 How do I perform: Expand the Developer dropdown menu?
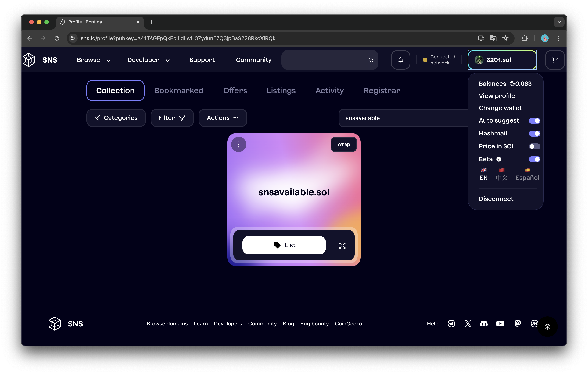148,60
